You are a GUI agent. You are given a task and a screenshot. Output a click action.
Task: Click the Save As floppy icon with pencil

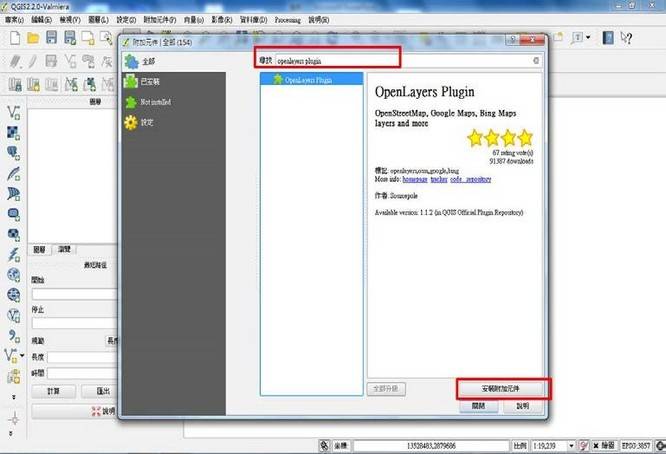[70, 38]
